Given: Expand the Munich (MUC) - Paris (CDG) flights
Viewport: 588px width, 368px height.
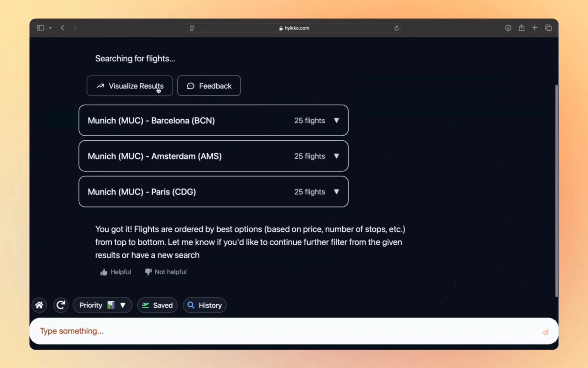Looking at the screenshot, I should click(214, 191).
